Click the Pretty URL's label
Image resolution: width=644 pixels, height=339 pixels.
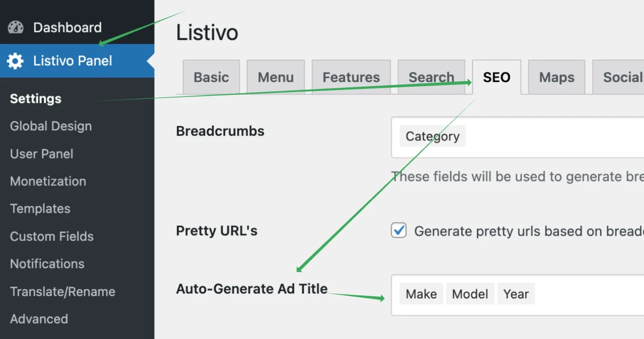click(217, 231)
